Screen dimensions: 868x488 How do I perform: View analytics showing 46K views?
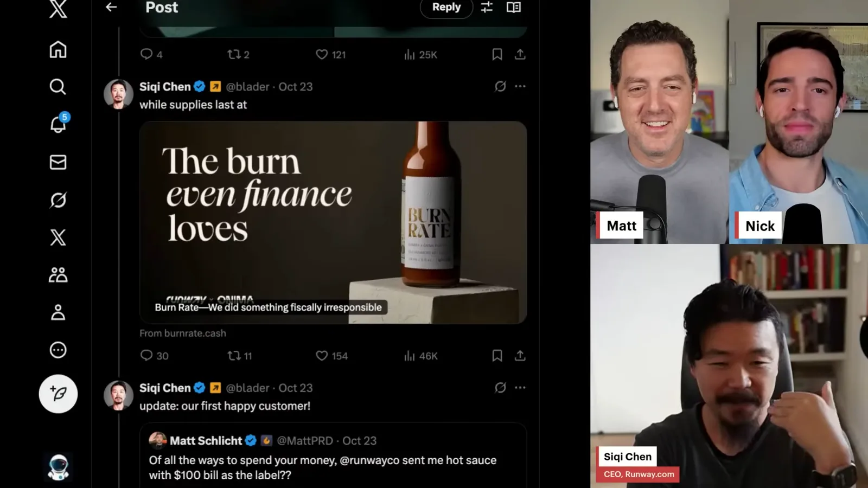[x=420, y=356]
